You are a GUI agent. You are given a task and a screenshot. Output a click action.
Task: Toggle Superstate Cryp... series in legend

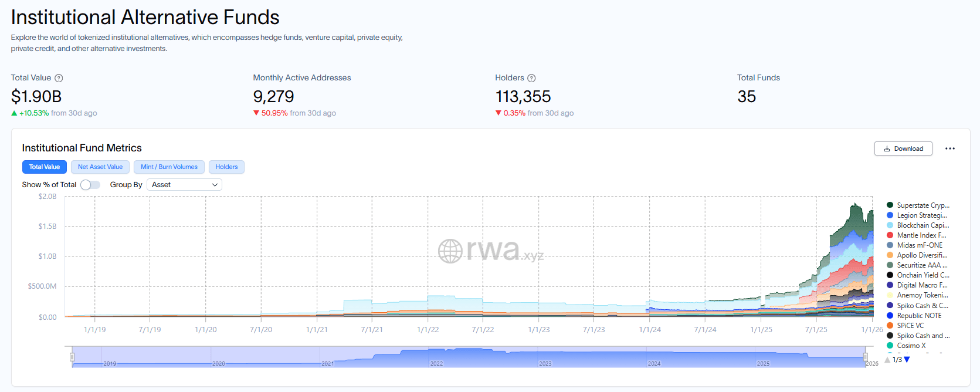918,205
